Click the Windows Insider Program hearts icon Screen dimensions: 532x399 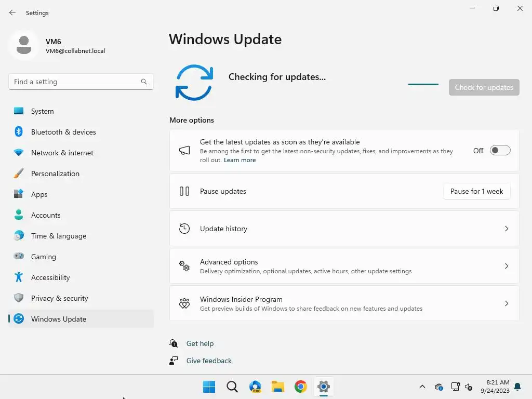pyautogui.click(x=184, y=303)
